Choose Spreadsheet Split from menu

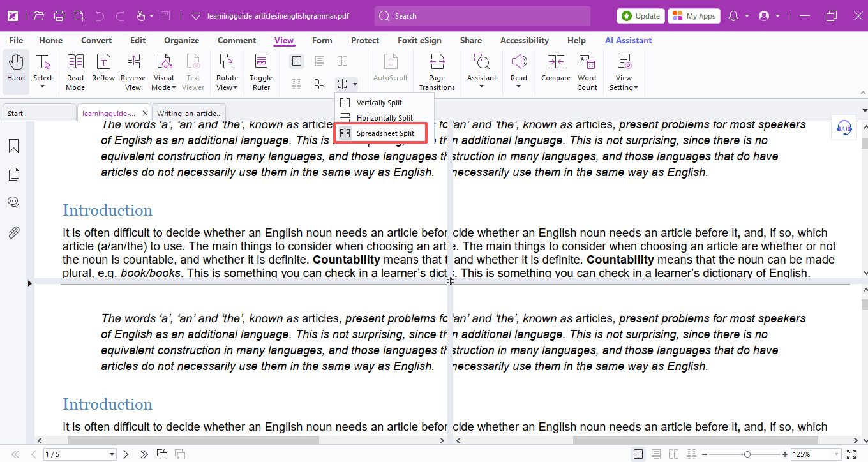click(x=384, y=133)
